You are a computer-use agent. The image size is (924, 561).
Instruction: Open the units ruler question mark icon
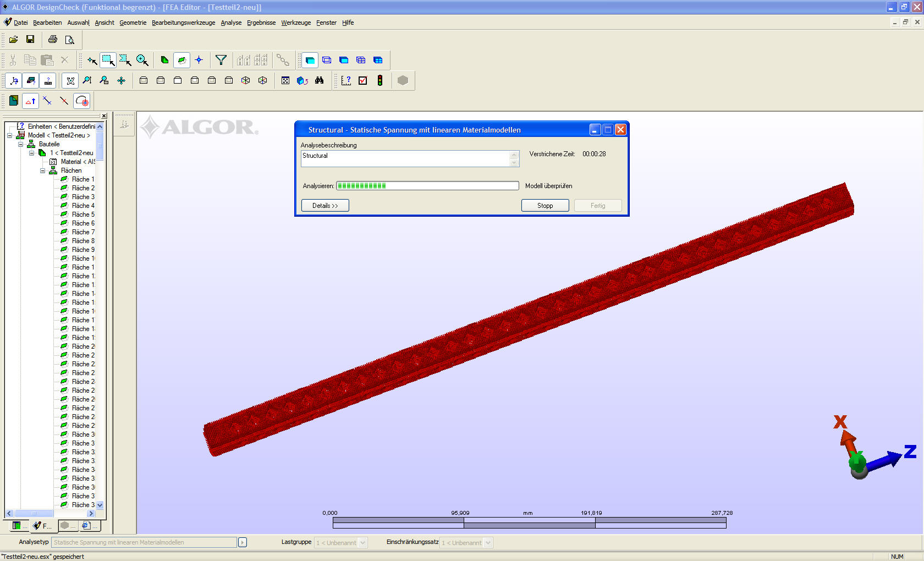(346, 81)
